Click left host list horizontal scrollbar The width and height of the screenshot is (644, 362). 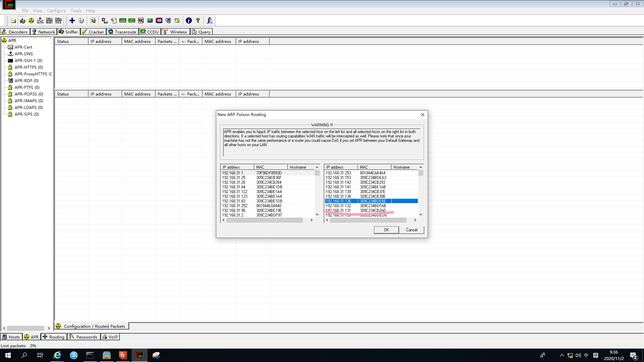coord(265,220)
